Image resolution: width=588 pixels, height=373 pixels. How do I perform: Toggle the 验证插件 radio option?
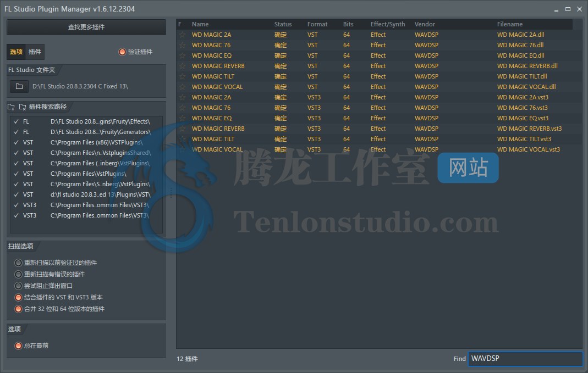(122, 52)
